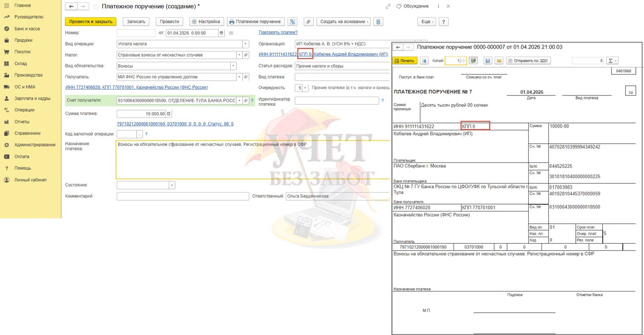Go to Зарплата и кадры sidebar section
The image size is (644, 335).
32,99
